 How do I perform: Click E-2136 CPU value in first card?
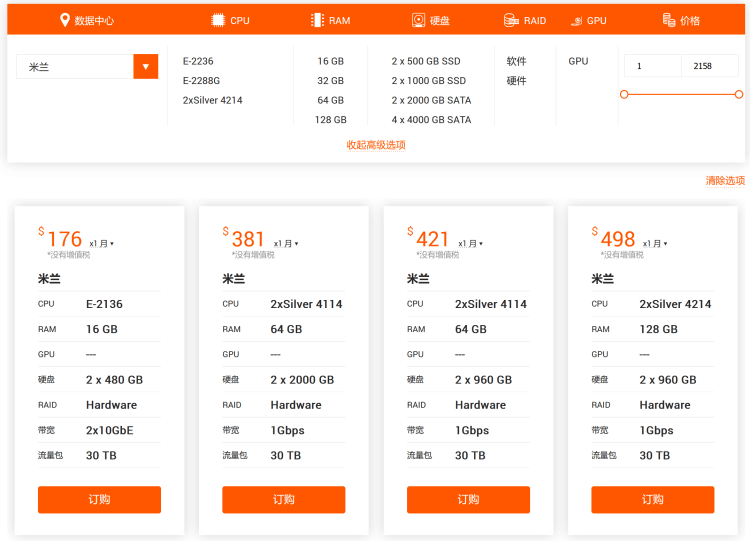click(104, 304)
